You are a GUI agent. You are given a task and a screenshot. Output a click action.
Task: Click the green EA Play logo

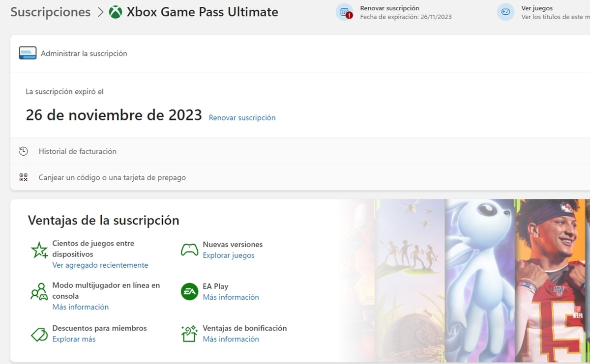(189, 292)
